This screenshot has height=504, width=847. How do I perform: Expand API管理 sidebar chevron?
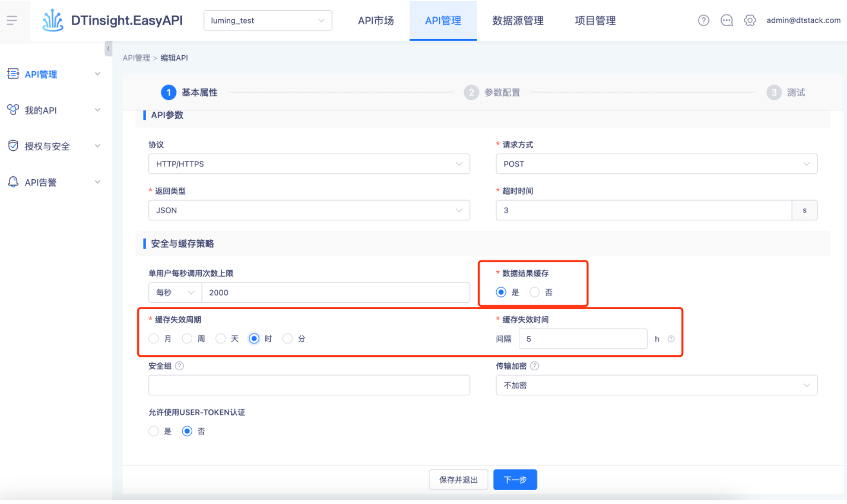click(97, 74)
